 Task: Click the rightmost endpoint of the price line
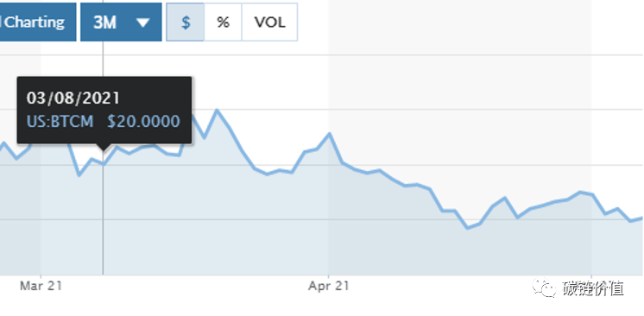642,218
